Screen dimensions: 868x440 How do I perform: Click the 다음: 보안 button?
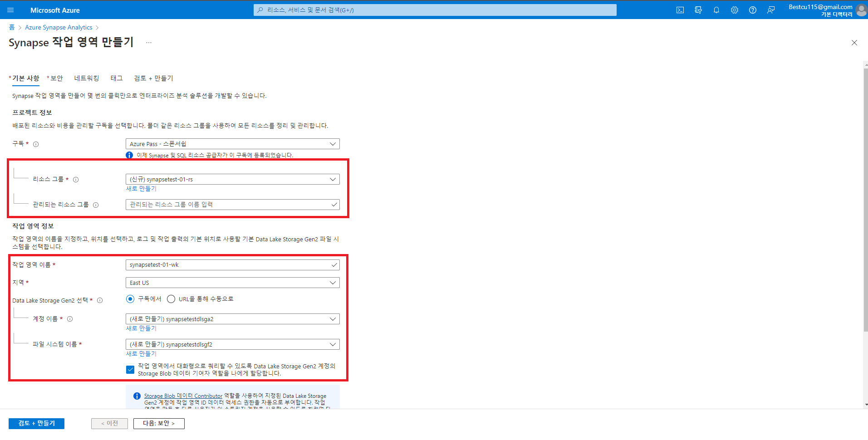click(159, 423)
